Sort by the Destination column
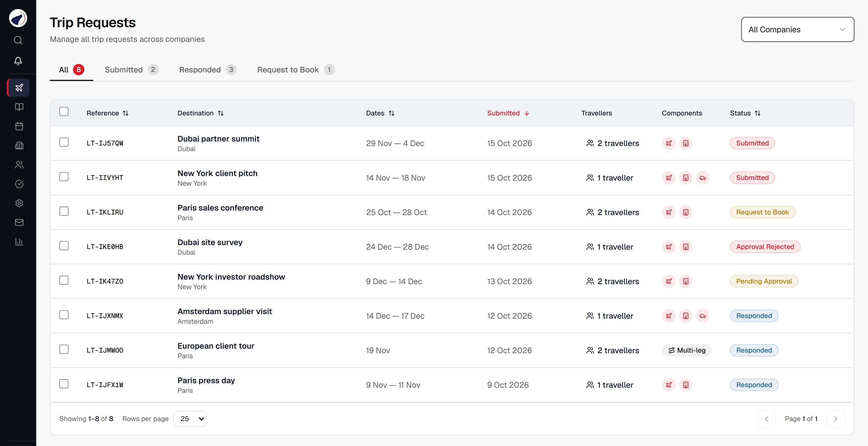Screen dimensions: 868x446 (201, 113)
